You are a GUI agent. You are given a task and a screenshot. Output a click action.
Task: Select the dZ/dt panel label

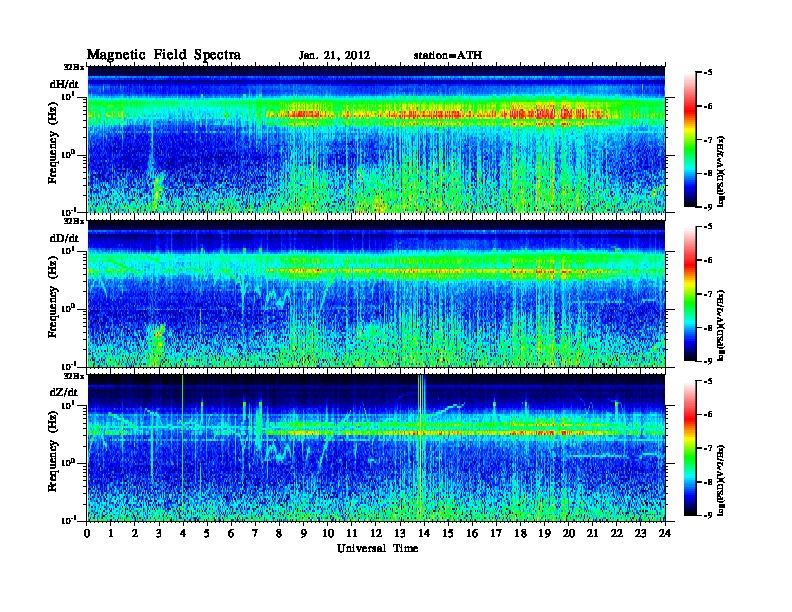64,392
